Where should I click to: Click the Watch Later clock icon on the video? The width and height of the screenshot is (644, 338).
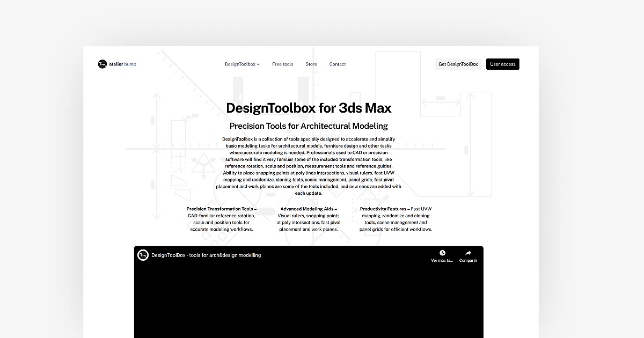[x=442, y=252]
